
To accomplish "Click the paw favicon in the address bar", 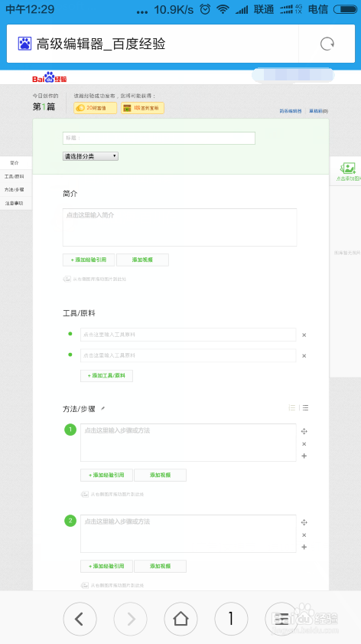I will 24,44.
